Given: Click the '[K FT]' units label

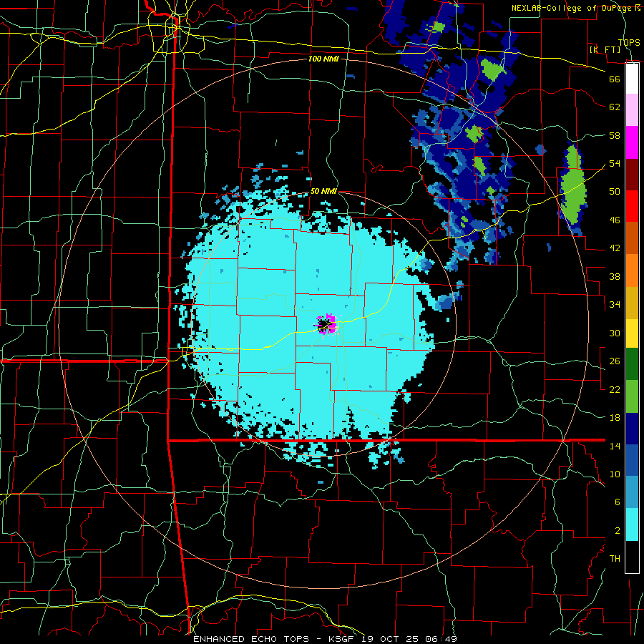Looking at the screenshot, I should click(605, 49).
